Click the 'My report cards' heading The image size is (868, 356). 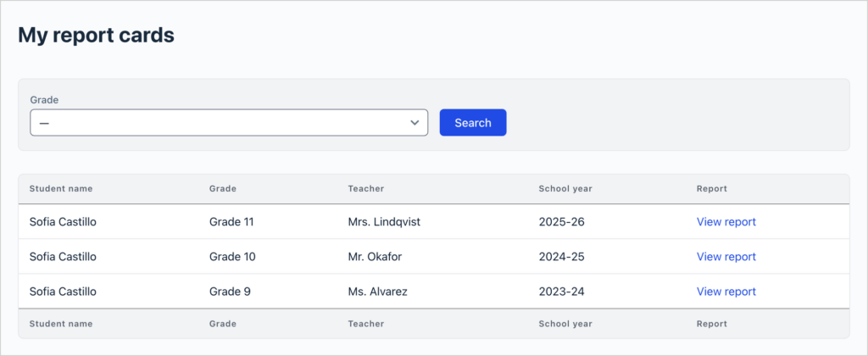[x=97, y=36]
